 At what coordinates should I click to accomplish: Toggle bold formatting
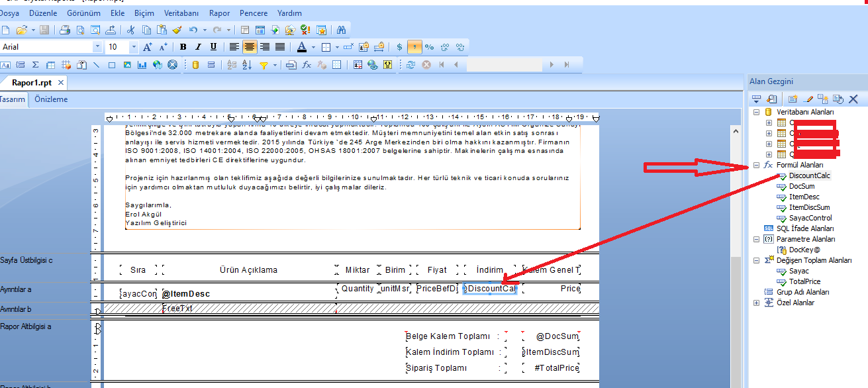[183, 47]
